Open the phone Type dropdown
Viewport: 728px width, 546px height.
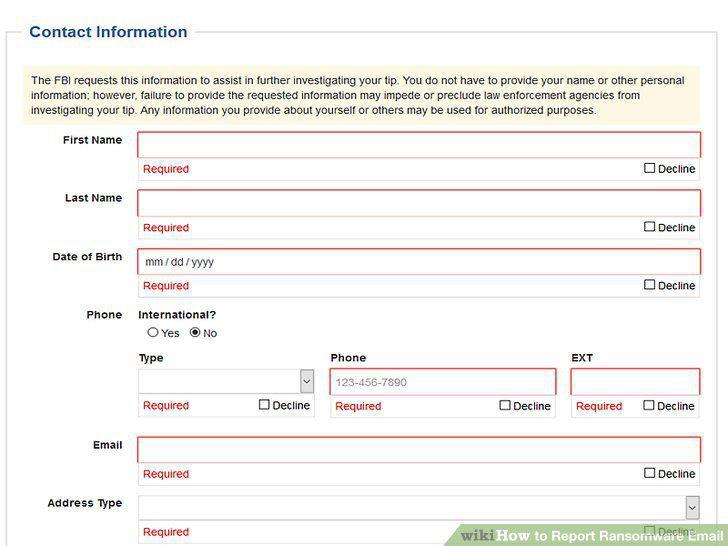[226, 382]
